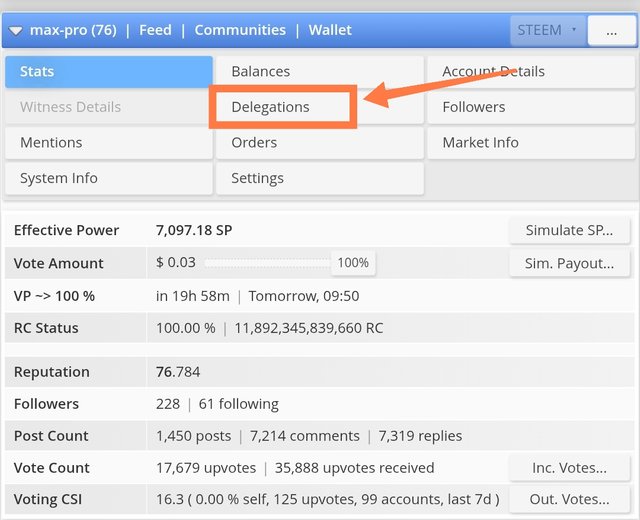Open the Mentions tab
Viewport: 640px width, 520px height.
[109, 143]
